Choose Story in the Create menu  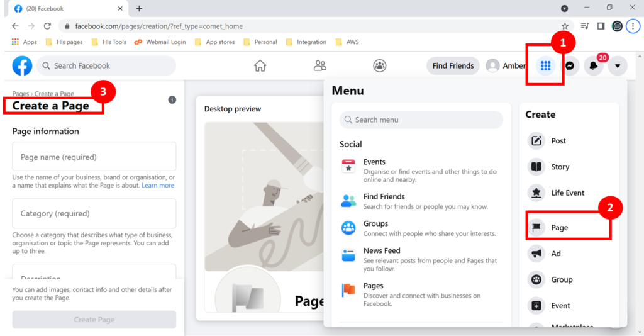(x=560, y=167)
